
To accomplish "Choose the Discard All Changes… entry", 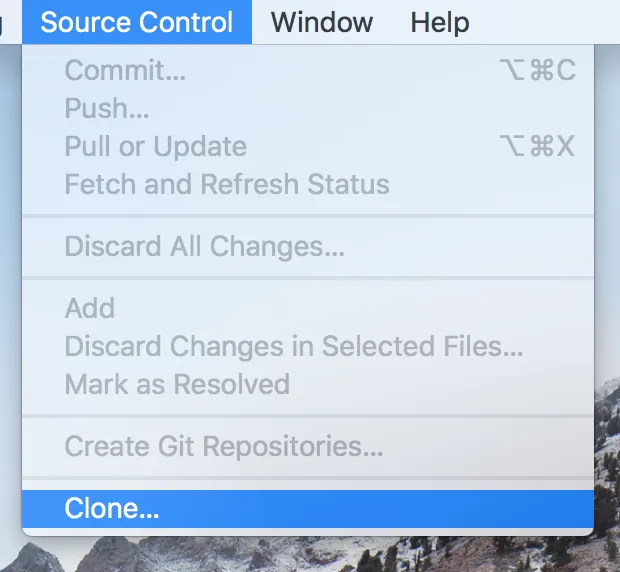I will point(204,246).
